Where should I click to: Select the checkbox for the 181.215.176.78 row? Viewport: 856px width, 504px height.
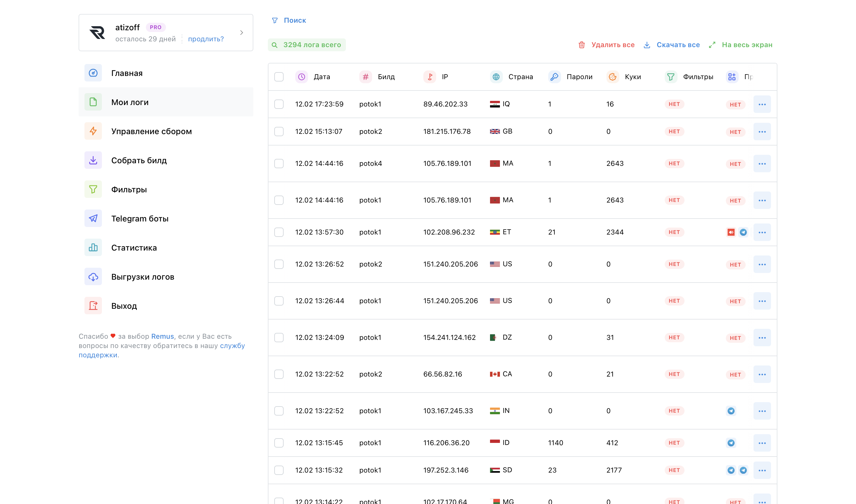[279, 132]
